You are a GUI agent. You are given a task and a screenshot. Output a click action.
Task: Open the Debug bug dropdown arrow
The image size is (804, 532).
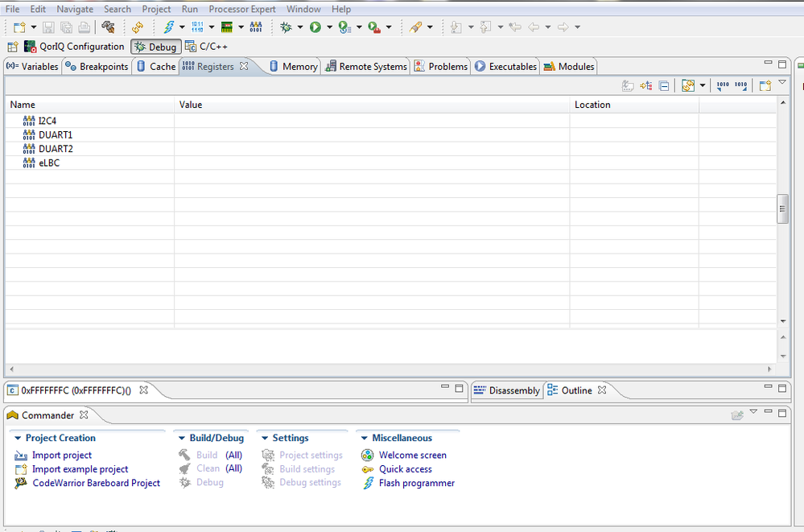pos(300,27)
